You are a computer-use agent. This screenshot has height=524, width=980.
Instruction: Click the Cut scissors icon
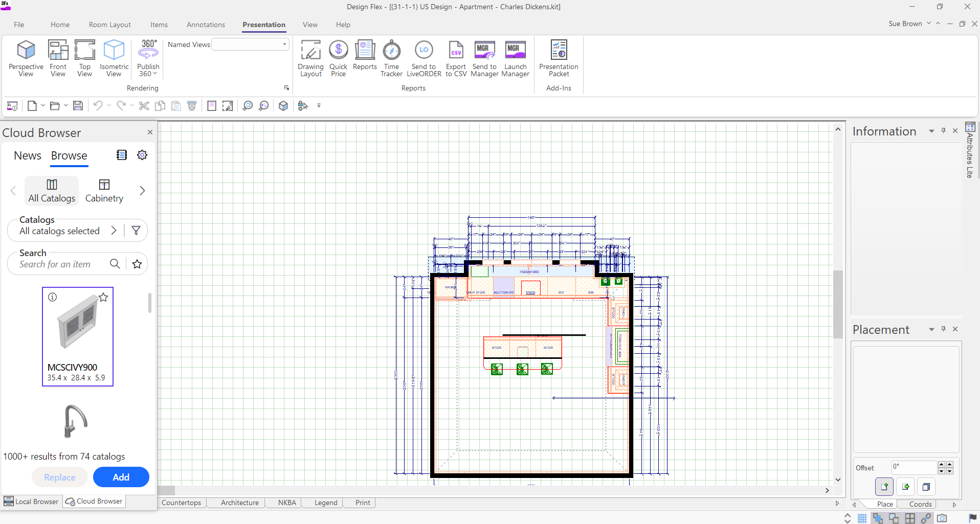[144, 106]
